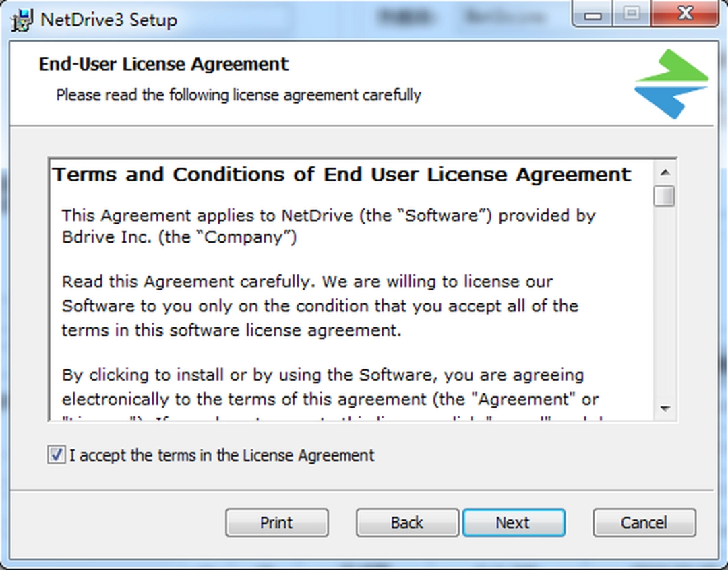Viewport: 728px width, 570px height.
Task: Click the 'Terms and Conditions' heading in license text
Action: point(342,174)
